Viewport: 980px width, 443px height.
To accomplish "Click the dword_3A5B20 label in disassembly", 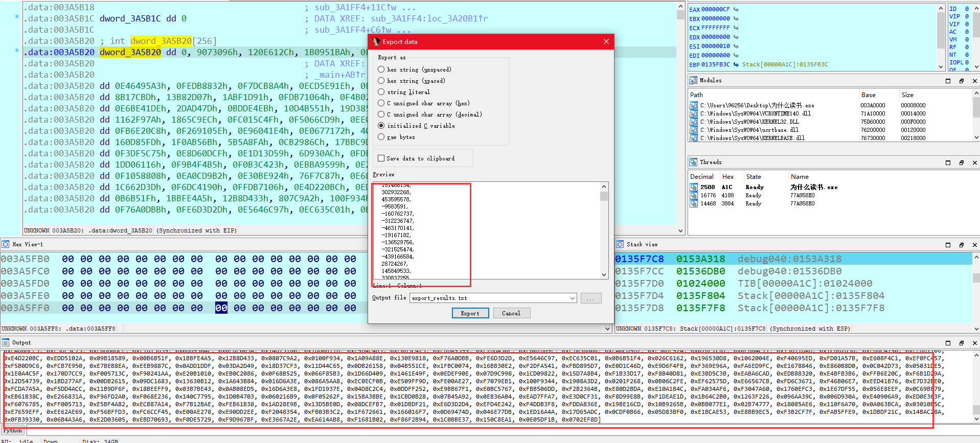I will click(x=130, y=52).
